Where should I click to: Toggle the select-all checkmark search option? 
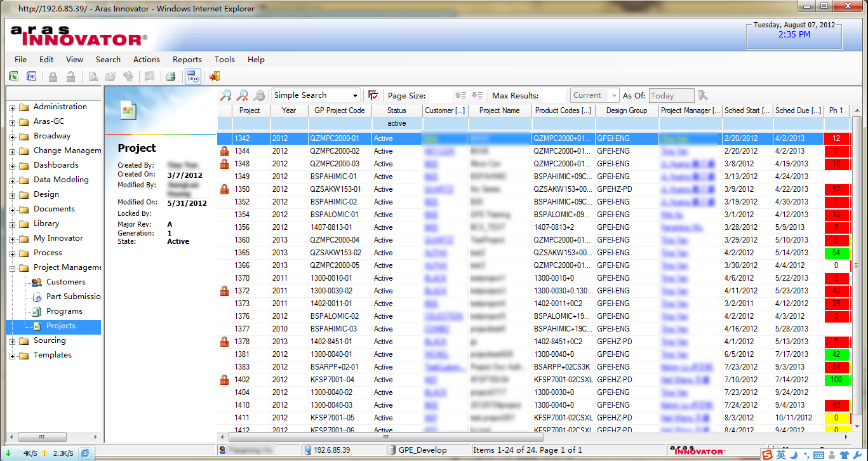point(373,96)
